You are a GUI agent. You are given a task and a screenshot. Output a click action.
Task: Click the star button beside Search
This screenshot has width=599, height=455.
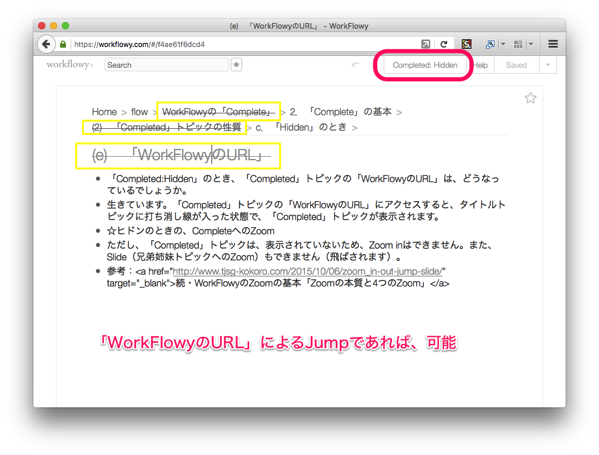[x=236, y=65]
